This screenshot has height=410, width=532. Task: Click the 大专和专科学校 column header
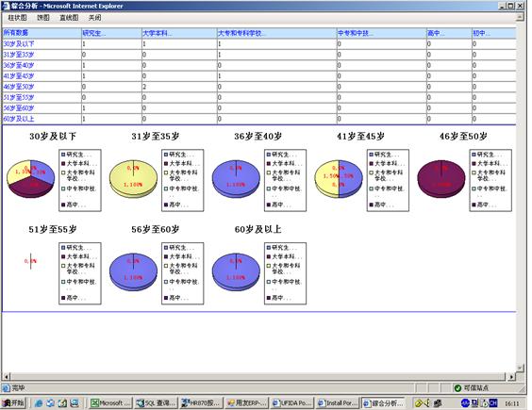(241, 33)
